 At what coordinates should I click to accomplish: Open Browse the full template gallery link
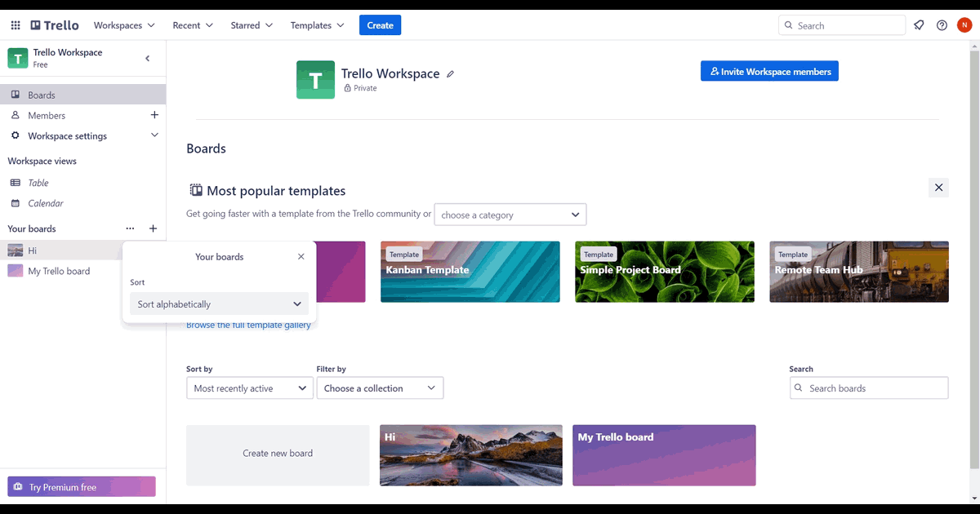249,325
